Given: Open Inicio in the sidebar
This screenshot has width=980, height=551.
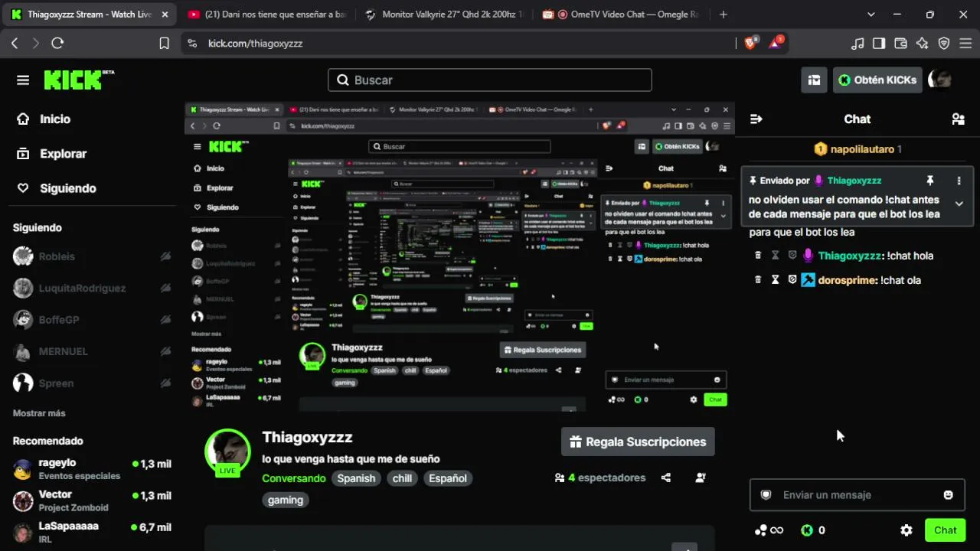Looking at the screenshot, I should click(44, 119).
